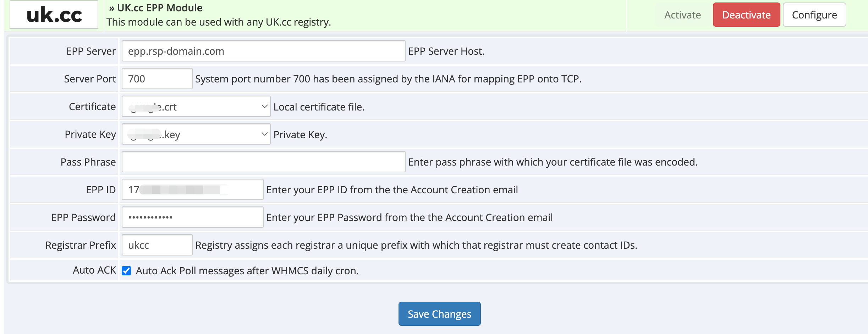Focus the Registrar Prefix input
Viewport: 868px width, 334px height.
point(157,245)
